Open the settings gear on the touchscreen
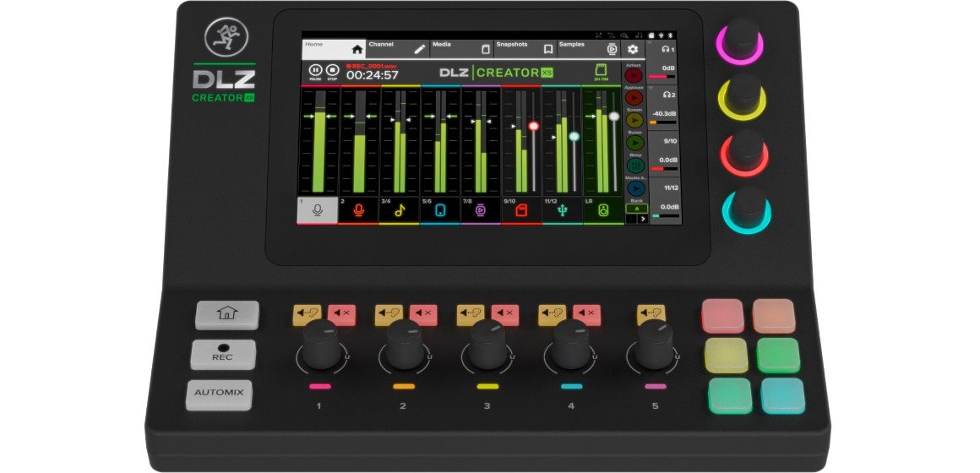 click(x=632, y=49)
